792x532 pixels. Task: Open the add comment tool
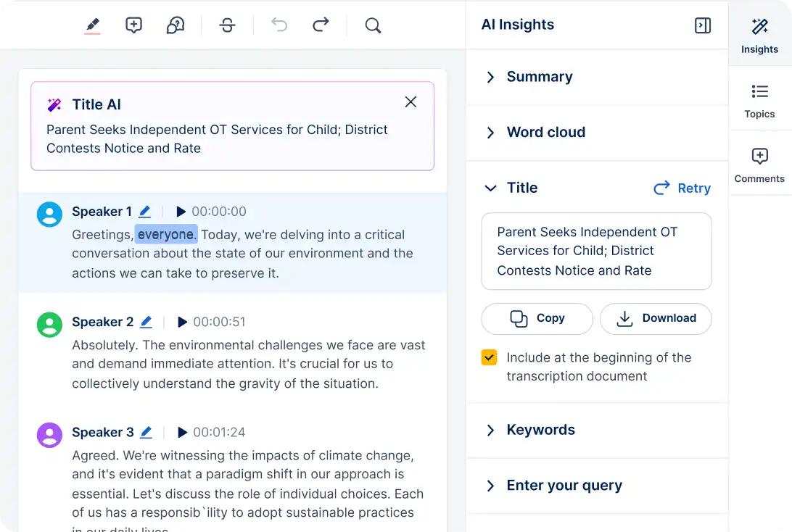click(135, 25)
